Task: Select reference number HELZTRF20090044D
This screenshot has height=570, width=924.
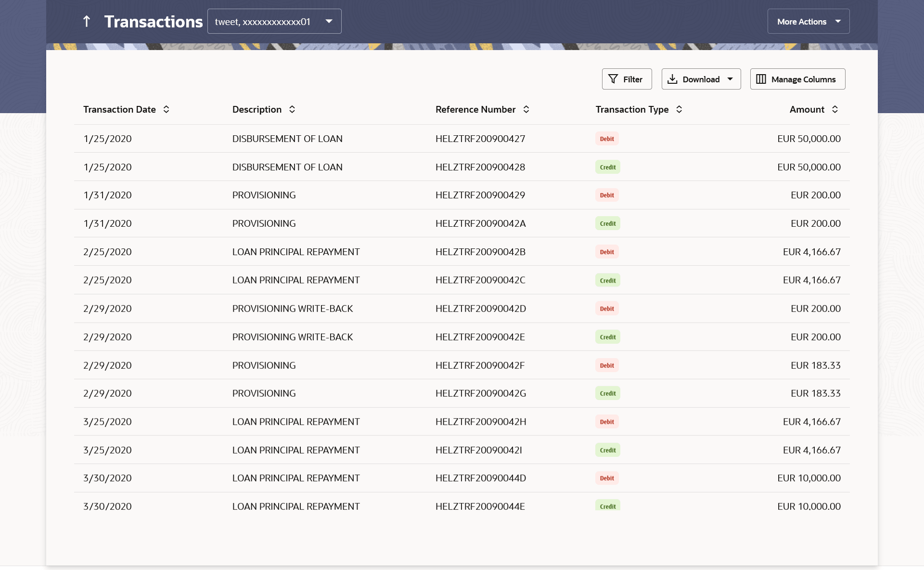Action: pyautogui.click(x=480, y=478)
